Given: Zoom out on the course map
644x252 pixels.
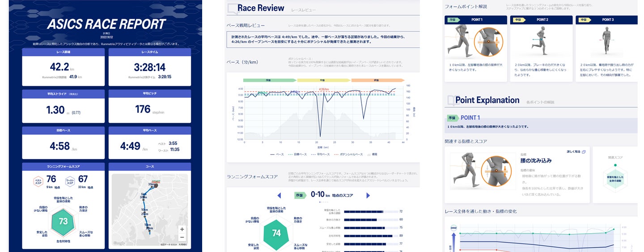Looking at the screenshot, I should point(182,237).
